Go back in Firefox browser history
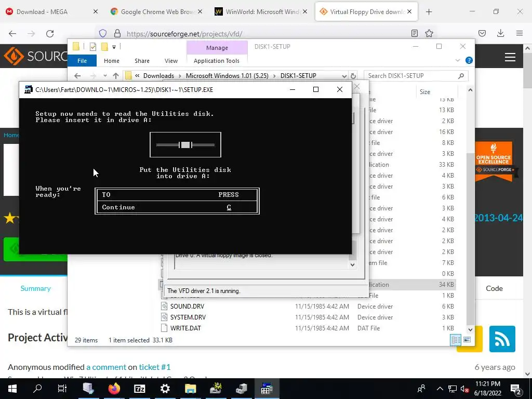This screenshot has height=399, width=532. coord(12,34)
